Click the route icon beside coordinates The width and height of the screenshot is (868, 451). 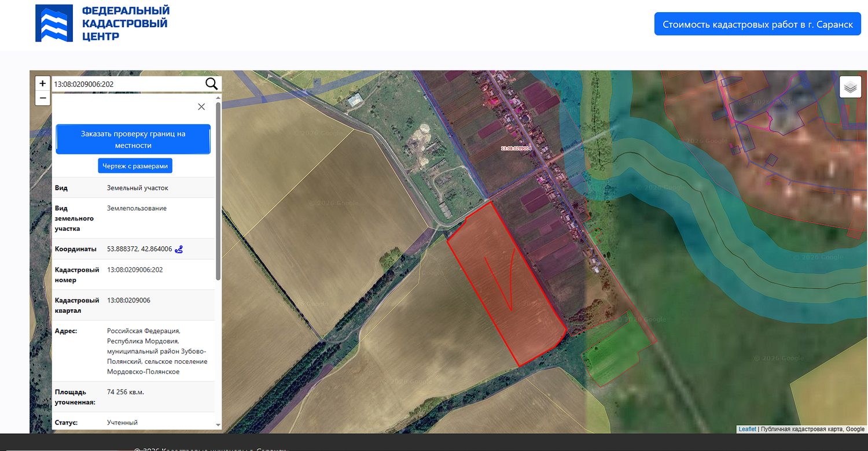click(179, 249)
